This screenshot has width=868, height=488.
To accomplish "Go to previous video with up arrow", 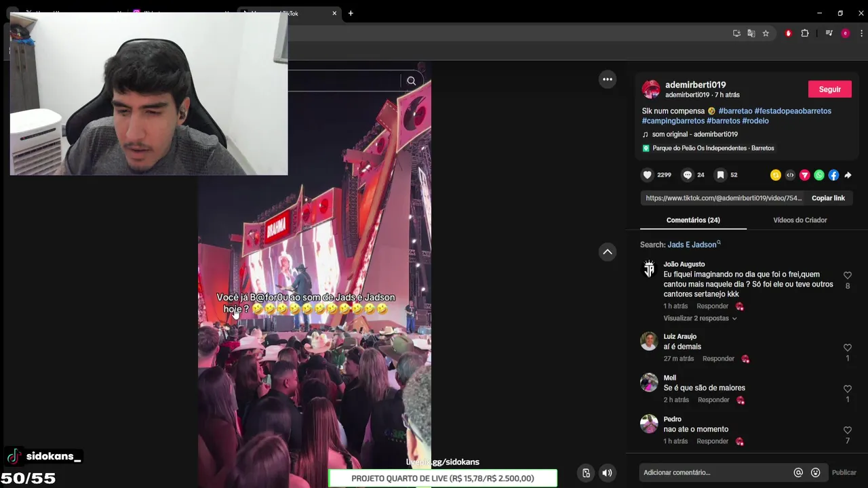I will [608, 251].
